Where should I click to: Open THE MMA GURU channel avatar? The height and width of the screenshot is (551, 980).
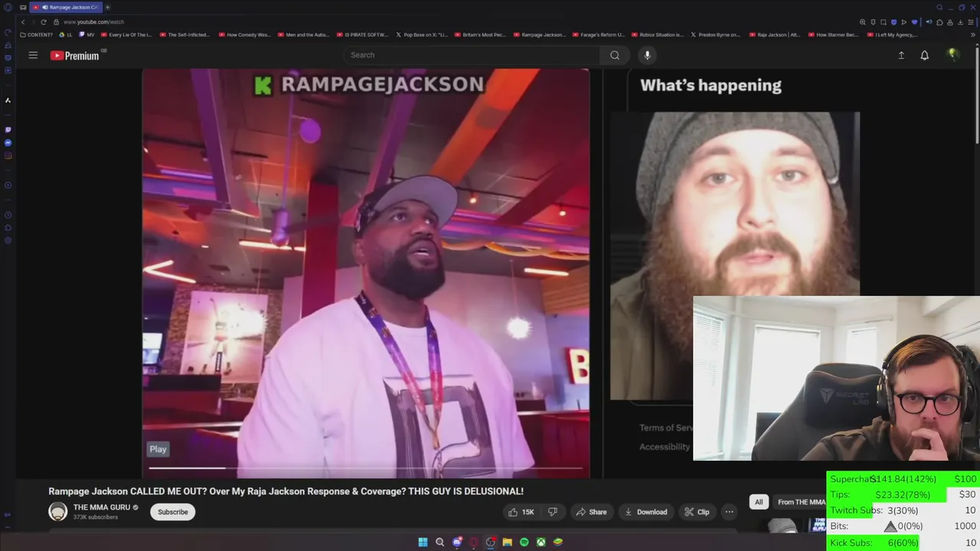click(58, 512)
